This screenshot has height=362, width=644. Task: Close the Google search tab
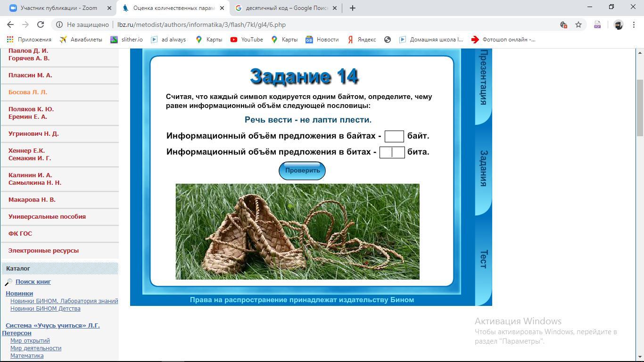(335, 8)
